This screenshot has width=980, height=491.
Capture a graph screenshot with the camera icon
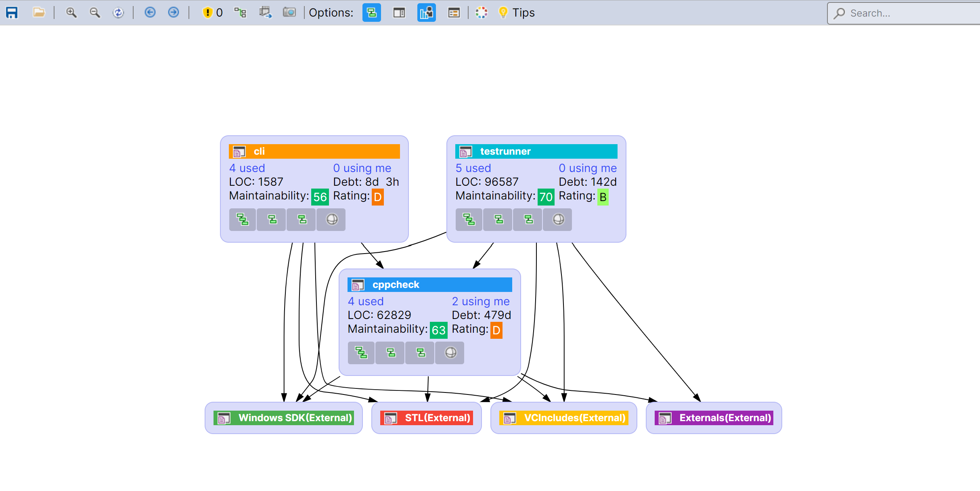tap(289, 13)
